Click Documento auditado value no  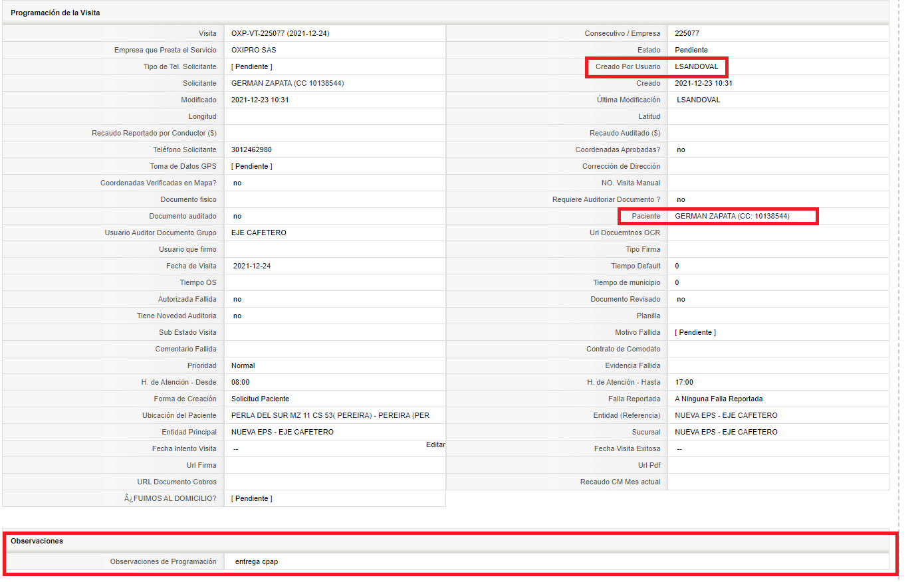[x=237, y=216]
